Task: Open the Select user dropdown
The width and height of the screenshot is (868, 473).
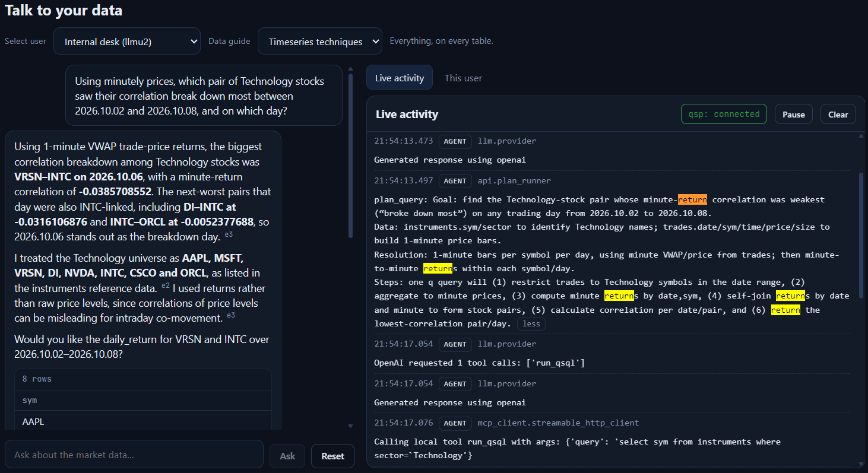Action: (x=127, y=42)
